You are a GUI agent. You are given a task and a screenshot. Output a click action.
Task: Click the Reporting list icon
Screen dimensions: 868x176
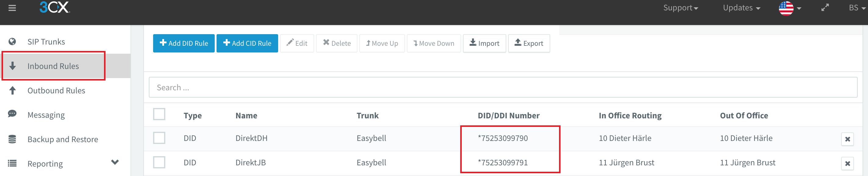[x=12, y=163]
